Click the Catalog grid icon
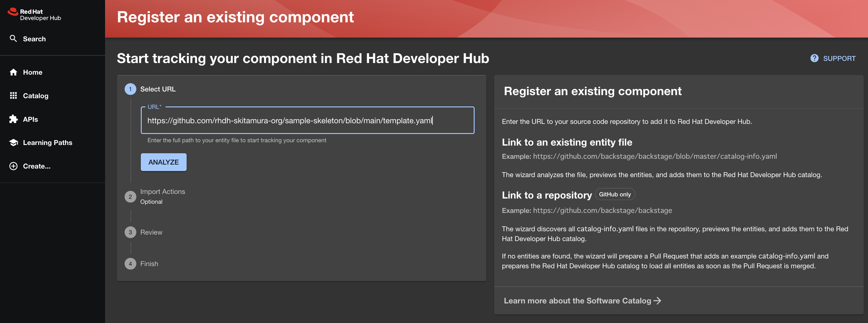Screen dimensions: 868x323 coord(13,95)
